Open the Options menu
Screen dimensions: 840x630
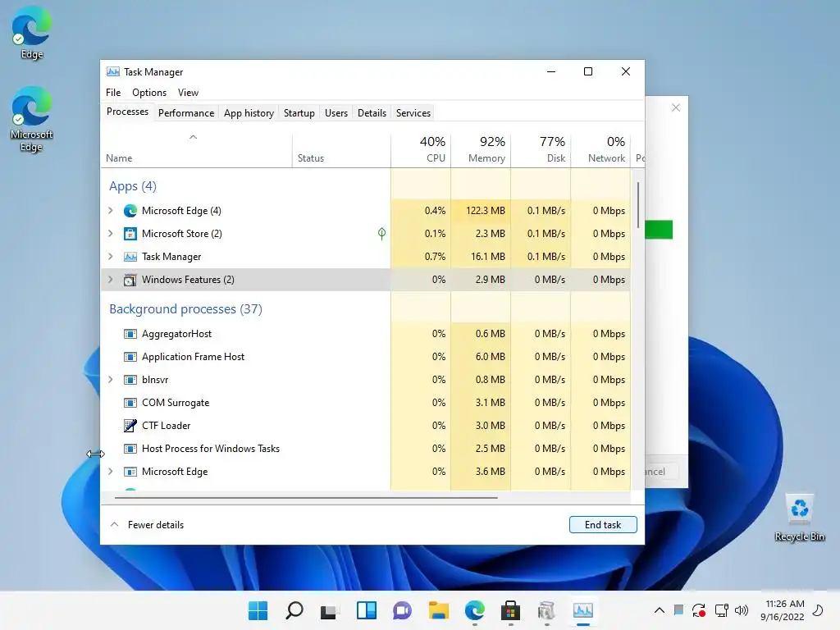[x=149, y=93]
